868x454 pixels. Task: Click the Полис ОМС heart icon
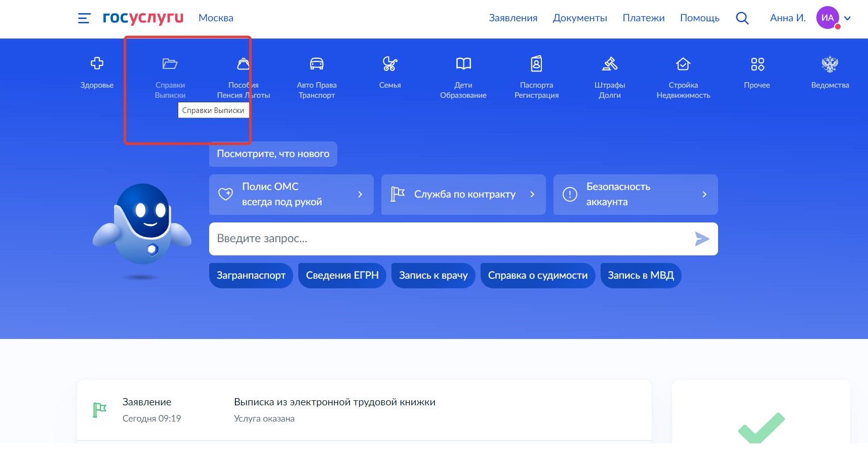225,194
